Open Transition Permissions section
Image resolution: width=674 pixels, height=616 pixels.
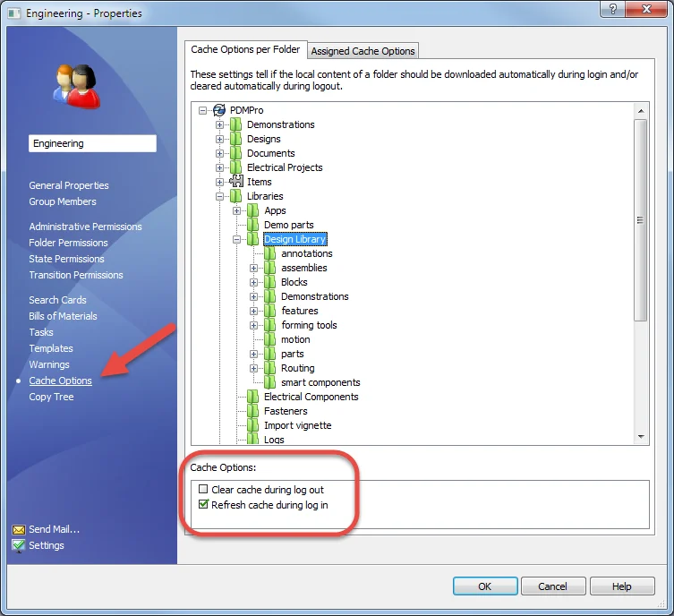[76, 275]
